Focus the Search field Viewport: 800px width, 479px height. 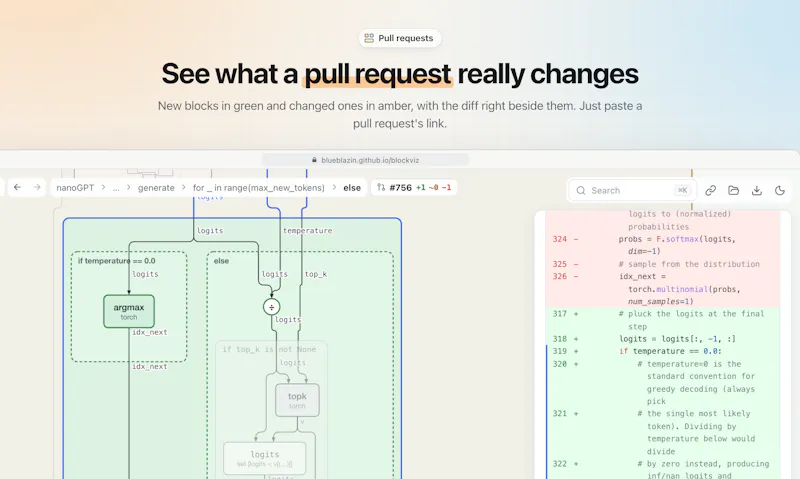point(632,190)
